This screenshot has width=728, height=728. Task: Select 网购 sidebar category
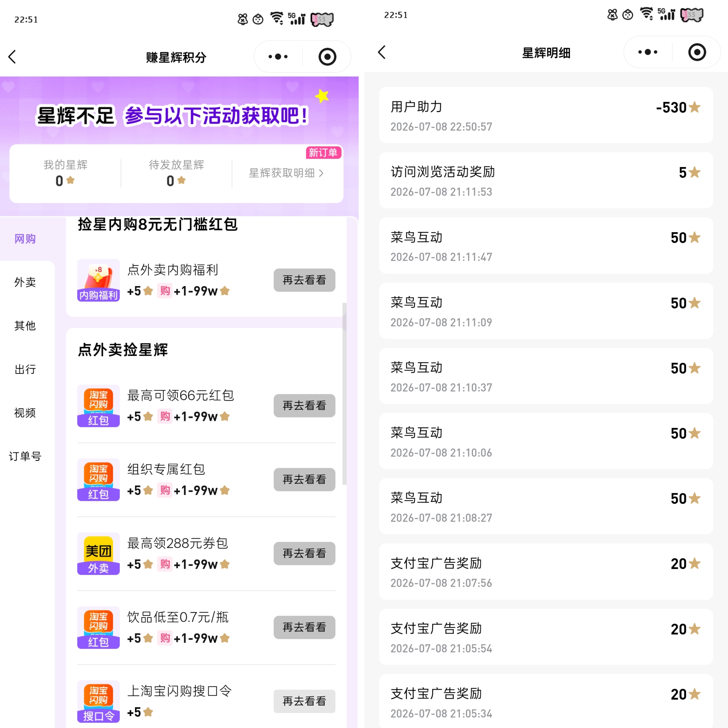[25, 239]
